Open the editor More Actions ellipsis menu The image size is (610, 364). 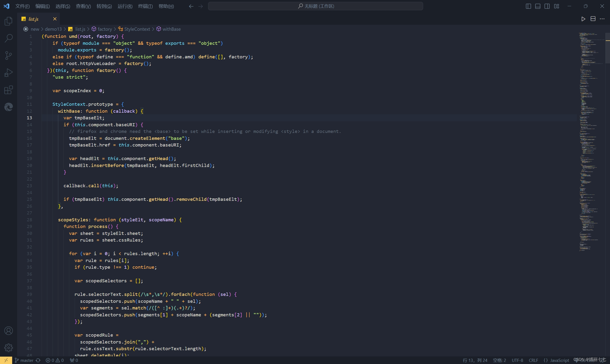tap(602, 19)
